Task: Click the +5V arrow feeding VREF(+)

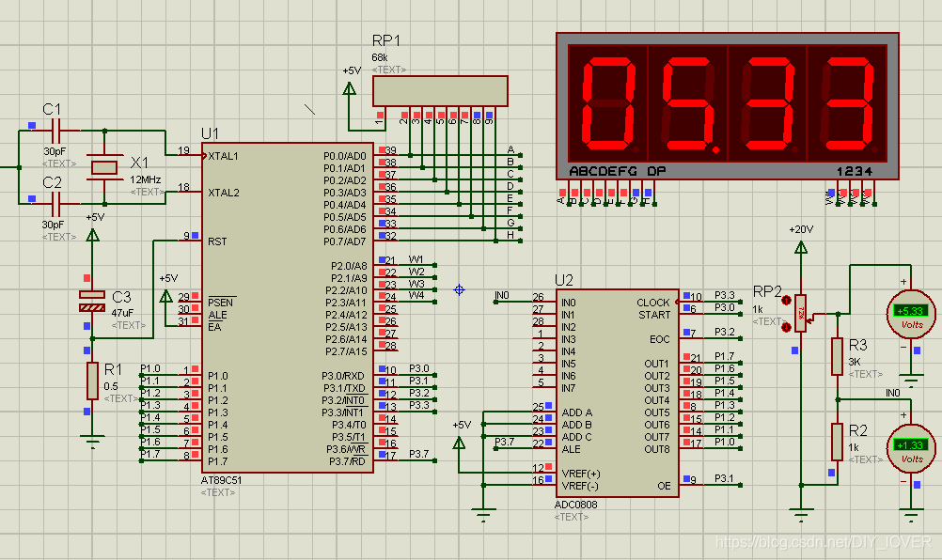Action: click(459, 443)
